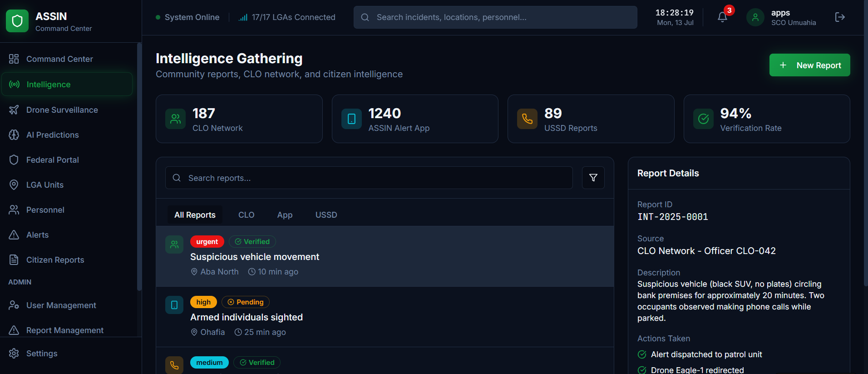Click the Intelligence broadcast icon
This screenshot has height=374, width=868.
click(15, 85)
